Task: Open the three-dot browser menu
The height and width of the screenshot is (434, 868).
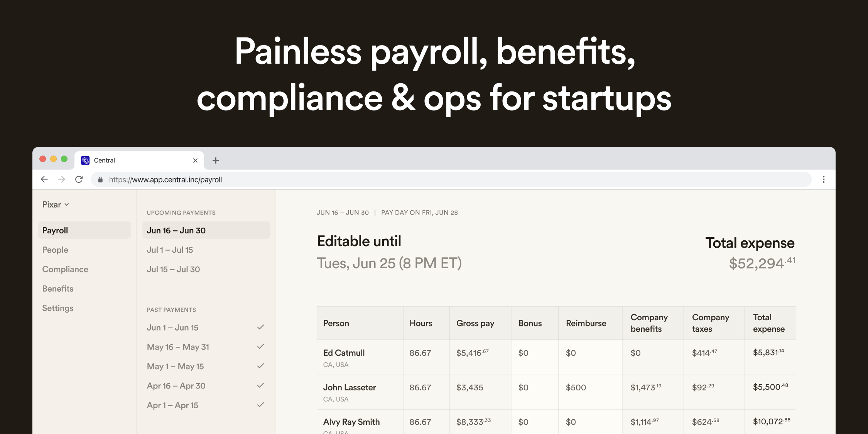Action: click(823, 179)
